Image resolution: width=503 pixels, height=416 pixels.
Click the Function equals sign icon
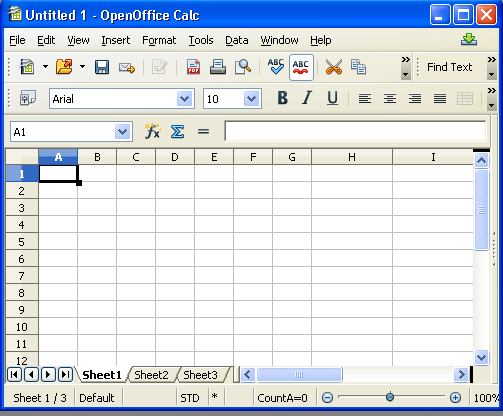click(203, 132)
